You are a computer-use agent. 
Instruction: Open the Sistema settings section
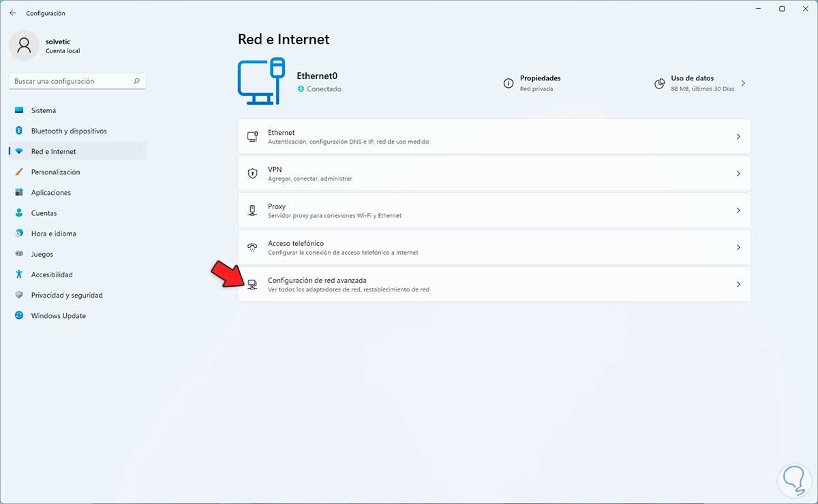pos(78,110)
